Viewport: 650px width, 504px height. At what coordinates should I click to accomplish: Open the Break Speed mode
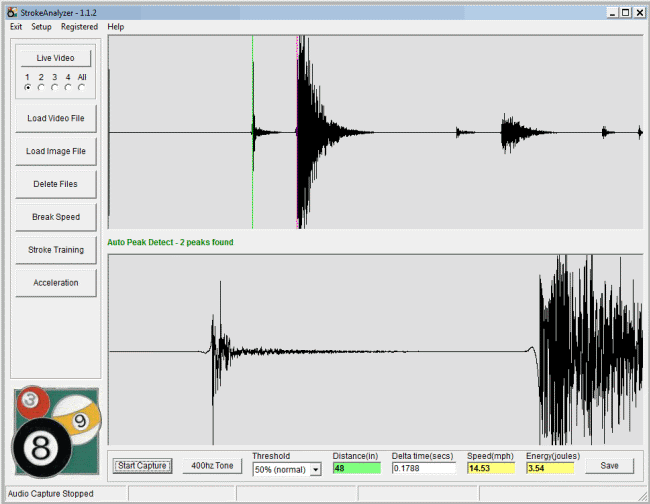(55, 217)
